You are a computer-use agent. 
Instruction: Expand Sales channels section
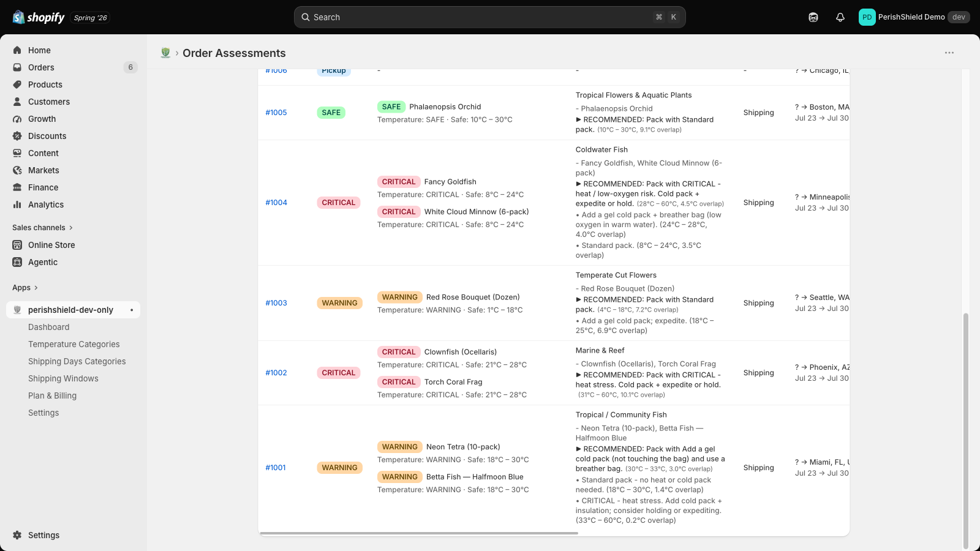click(x=42, y=228)
